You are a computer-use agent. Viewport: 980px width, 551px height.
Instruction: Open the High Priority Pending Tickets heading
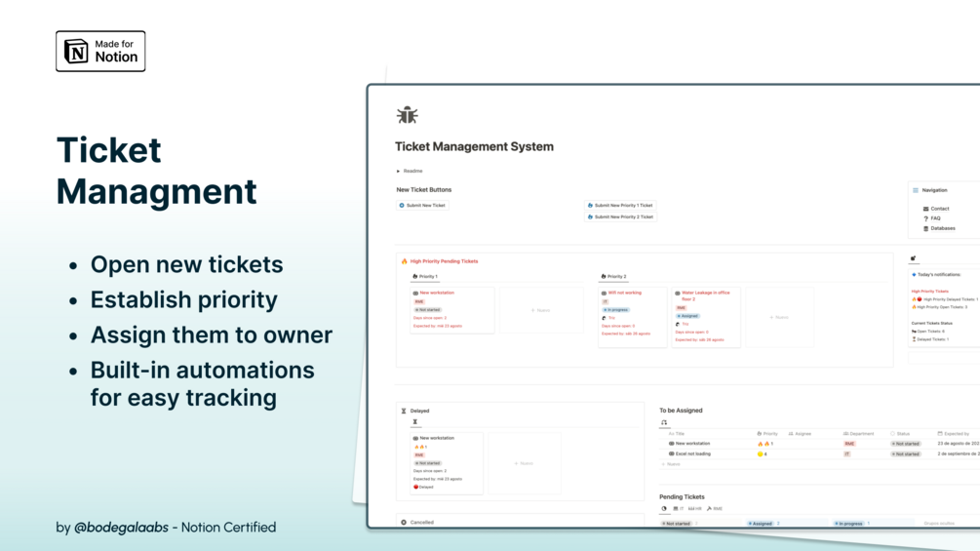click(x=444, y=261)
